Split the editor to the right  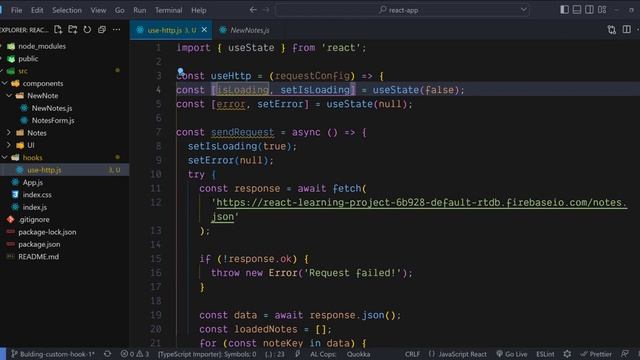point(627,29)
